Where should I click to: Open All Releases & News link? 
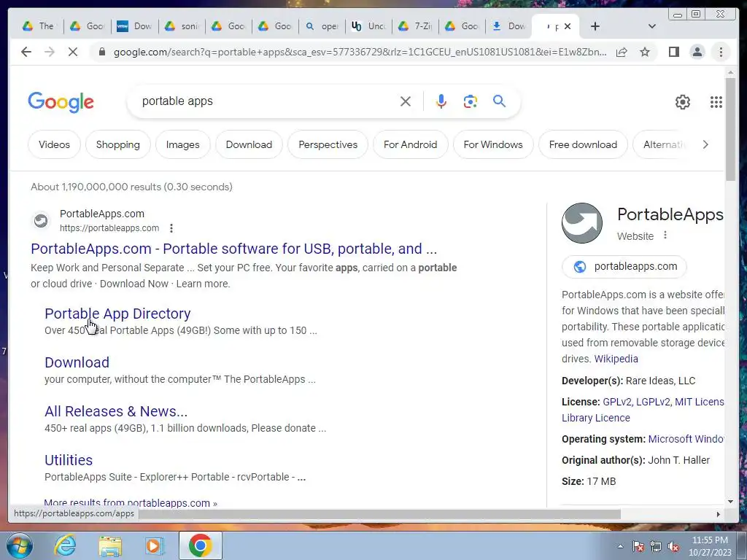pos(116,411)
